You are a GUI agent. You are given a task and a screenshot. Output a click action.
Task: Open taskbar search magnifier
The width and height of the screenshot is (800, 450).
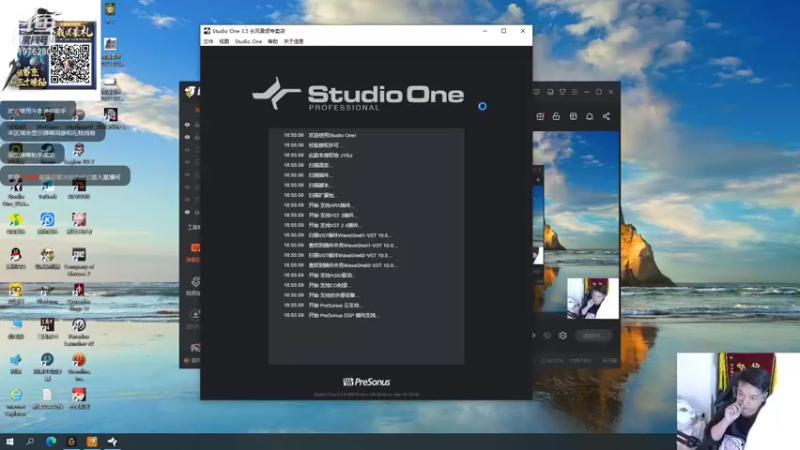[x=30, y=441]
